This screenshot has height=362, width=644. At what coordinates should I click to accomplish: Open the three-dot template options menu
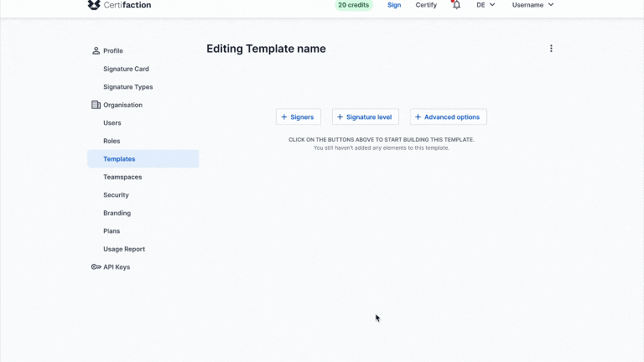(551, 49)
